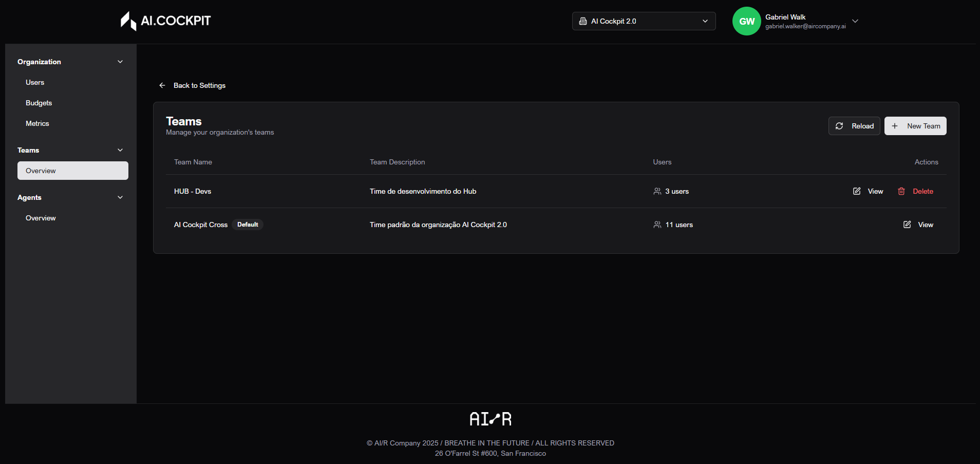The width and height of the screenshot is (980, 464).
Task: Click the edit icon in AI Cockpit Cross row
Action: tap(907, 225)
